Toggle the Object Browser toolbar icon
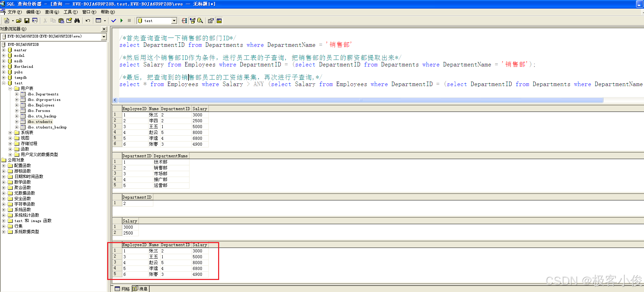The width and height of the screenshot is (644, 292). coord(192,21)
